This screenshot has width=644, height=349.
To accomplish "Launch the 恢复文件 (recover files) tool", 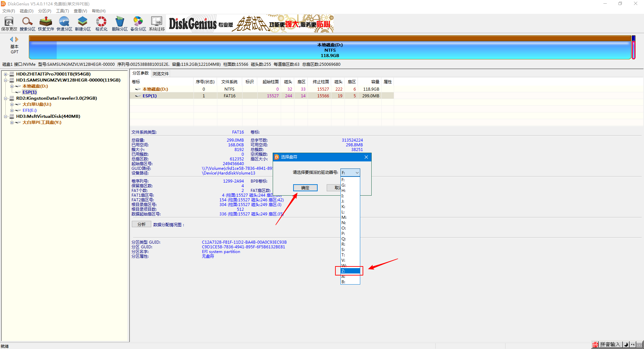I will coord(46,24).
